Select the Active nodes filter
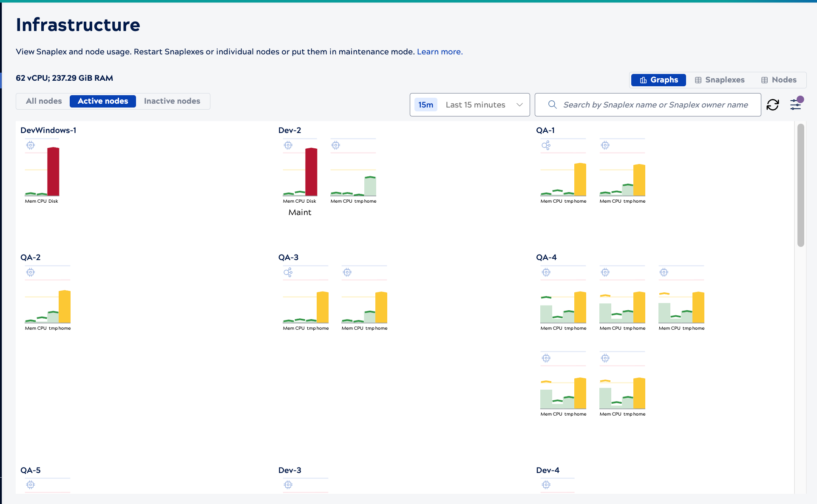The width and height of the screenshot is (817, 504). 103,101
